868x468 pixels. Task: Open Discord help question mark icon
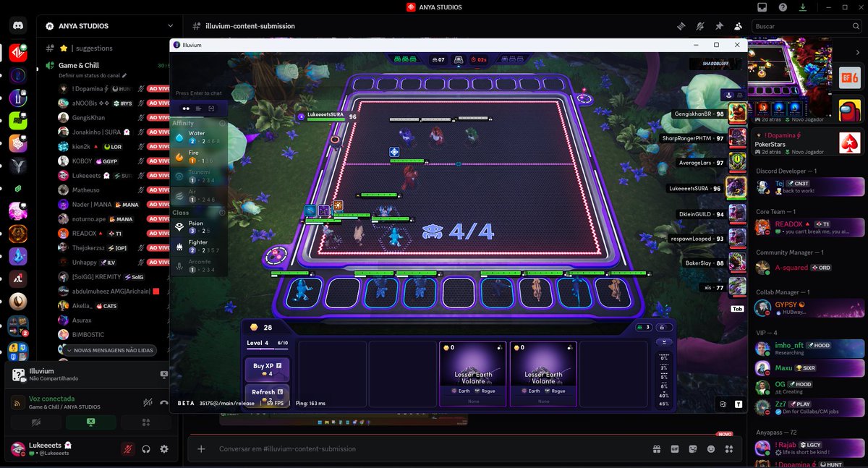[783, 7]
